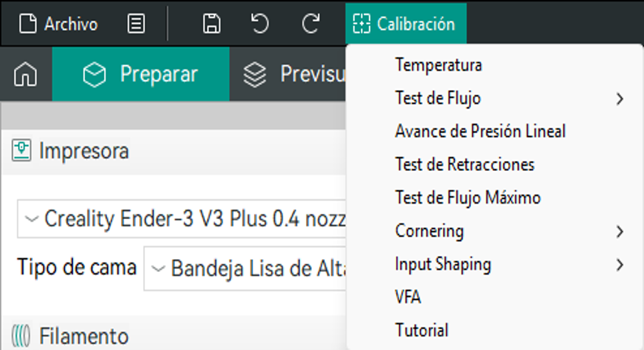Select Test de Retracciones entry

(x=464, y=164)
